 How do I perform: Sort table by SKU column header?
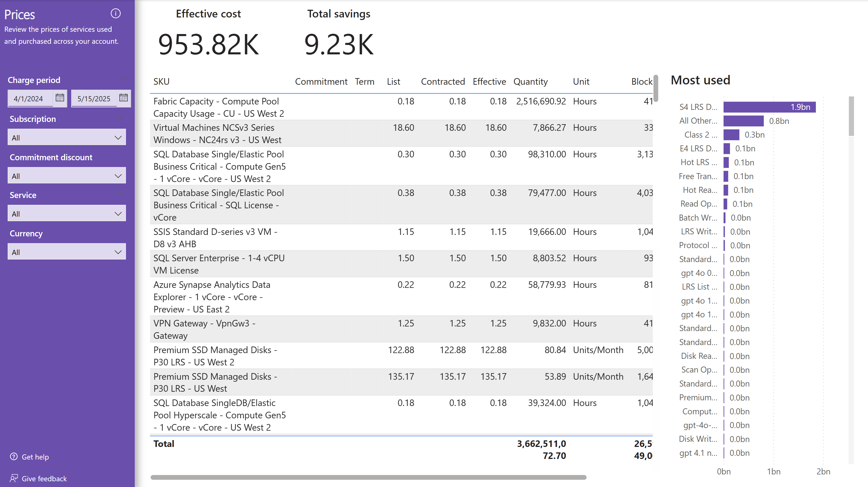[161, 82]
